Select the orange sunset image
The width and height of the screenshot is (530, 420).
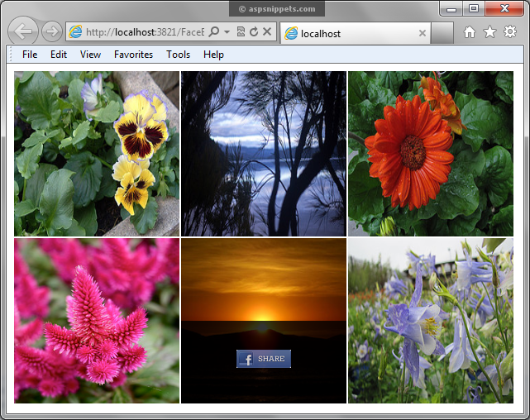pos(264,320)
